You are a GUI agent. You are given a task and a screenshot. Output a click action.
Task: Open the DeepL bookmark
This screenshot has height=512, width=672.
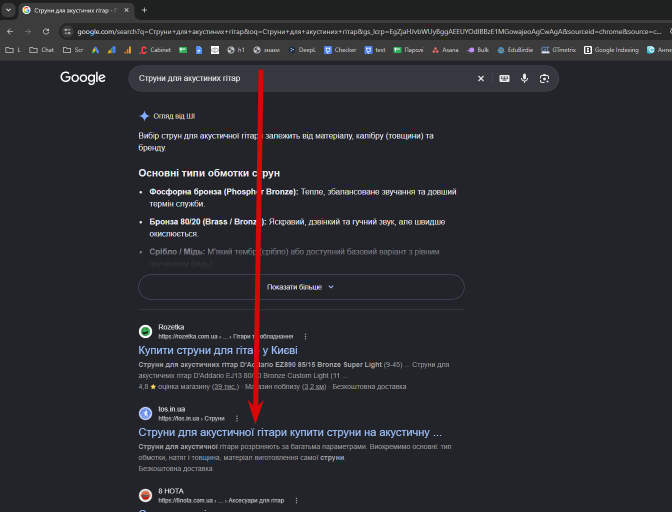click(x=302, y=50)
